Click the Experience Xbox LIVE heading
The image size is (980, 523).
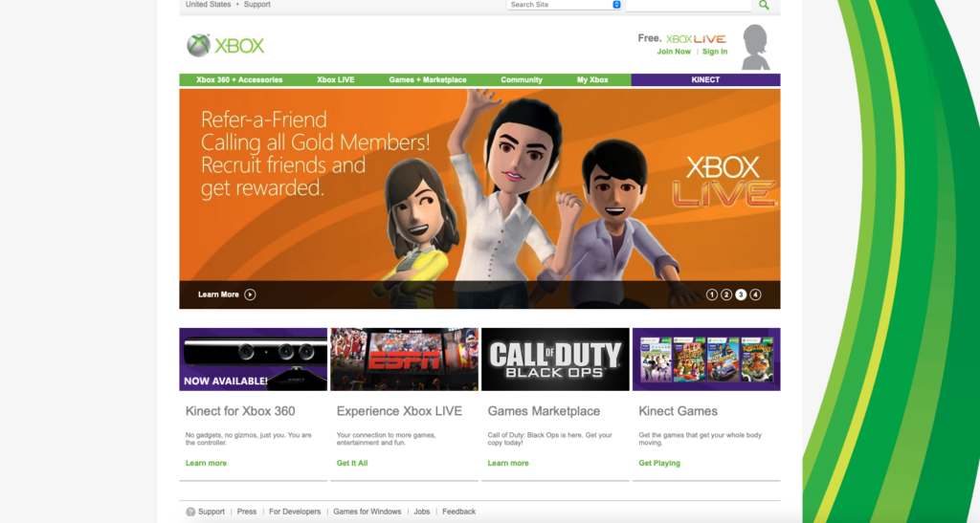point(399,411)
